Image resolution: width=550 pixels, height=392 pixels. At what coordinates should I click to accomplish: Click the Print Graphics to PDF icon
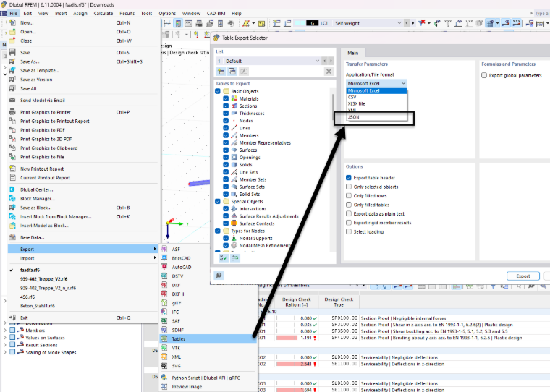point(12,129)
